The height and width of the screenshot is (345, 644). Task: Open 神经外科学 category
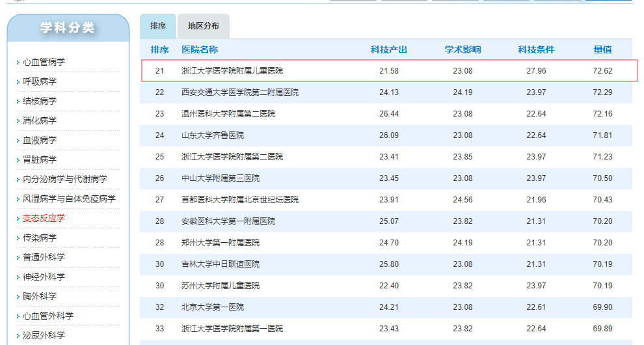pos(44,277)
